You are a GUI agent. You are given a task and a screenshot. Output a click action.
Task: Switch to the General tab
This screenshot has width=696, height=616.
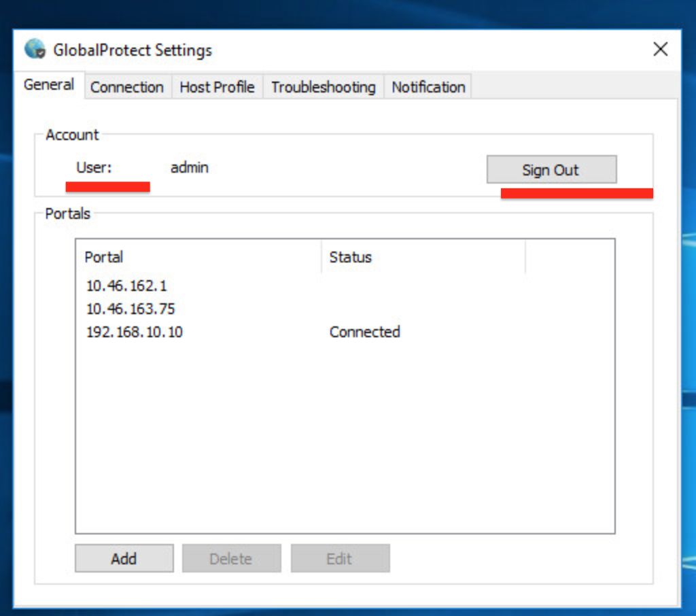(x=49, y=84)
